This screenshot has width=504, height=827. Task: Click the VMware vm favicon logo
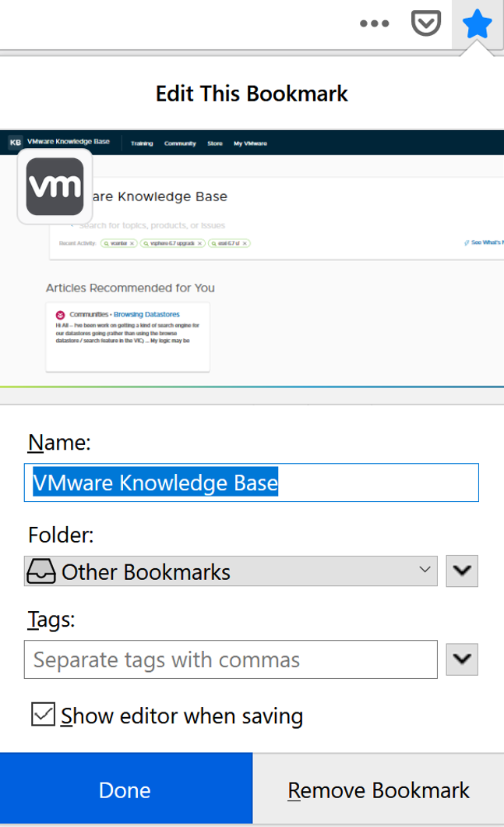[x=55, y=187]
